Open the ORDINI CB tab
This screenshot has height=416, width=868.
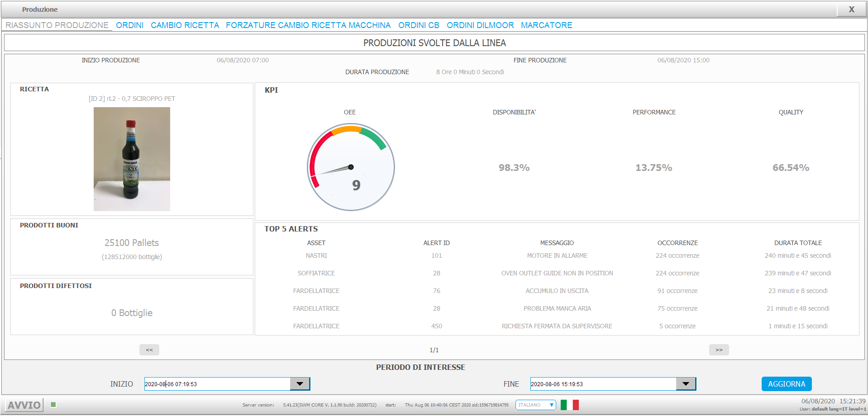click(419, 25)
